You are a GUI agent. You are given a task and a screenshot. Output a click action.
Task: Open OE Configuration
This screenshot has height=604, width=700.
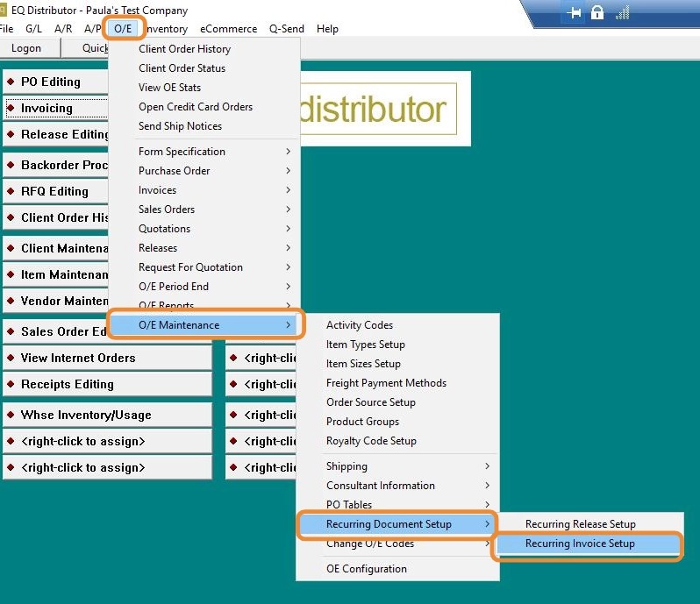click(x=397, y=569)
